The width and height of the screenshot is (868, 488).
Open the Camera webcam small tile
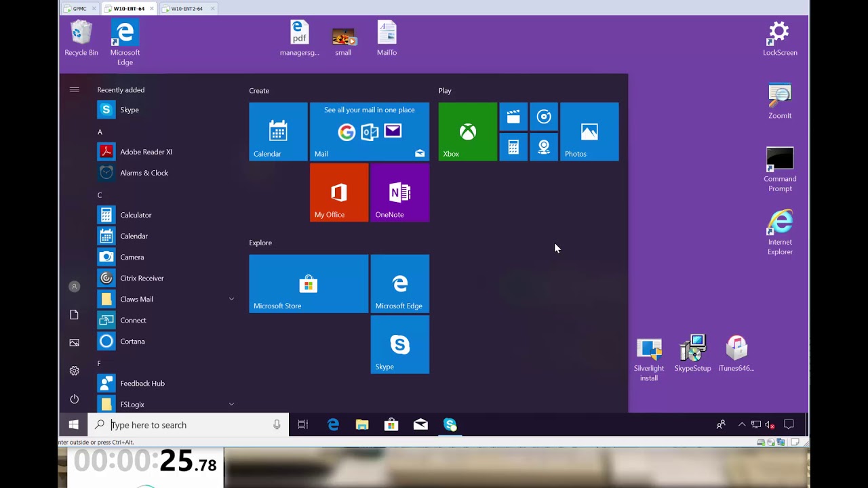[x=544, y=147]
